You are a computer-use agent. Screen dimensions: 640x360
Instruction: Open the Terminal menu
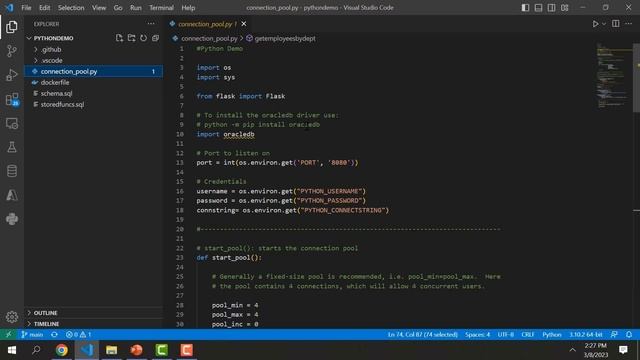(161, 8)
